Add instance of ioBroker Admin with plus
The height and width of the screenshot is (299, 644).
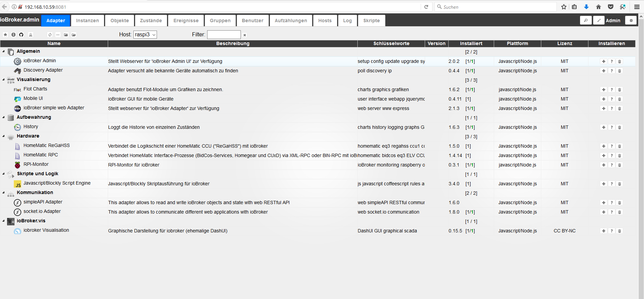pyautogui.click(x=604, y=61)
